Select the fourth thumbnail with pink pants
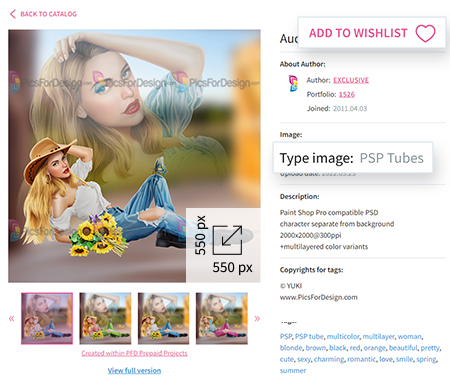The image size is (450, 380). tap(222, 318)
